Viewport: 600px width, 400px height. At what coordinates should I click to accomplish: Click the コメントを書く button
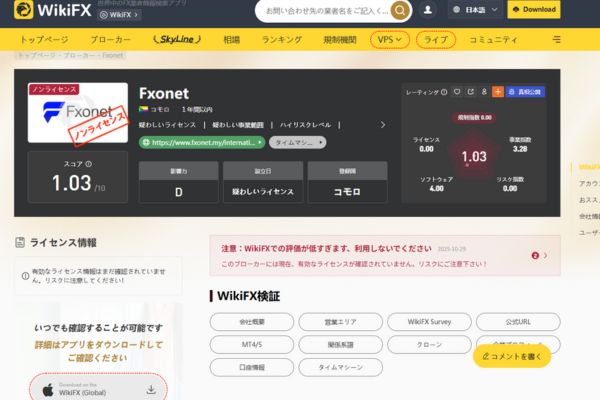tap(512, 356)
